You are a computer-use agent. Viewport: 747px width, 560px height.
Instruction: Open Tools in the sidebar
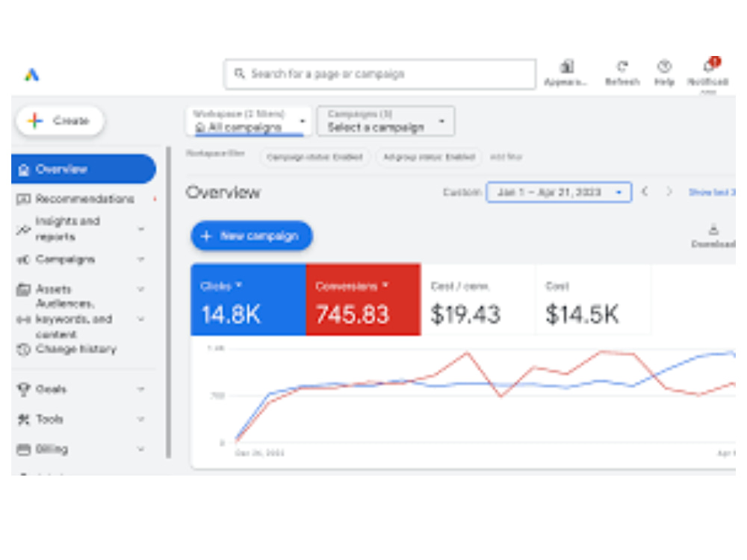tap(49, 420)
